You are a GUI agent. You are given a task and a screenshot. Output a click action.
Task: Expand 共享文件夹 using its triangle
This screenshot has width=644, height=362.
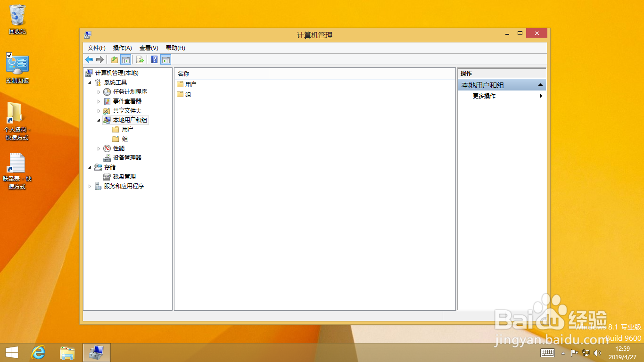tap(99, 111)
